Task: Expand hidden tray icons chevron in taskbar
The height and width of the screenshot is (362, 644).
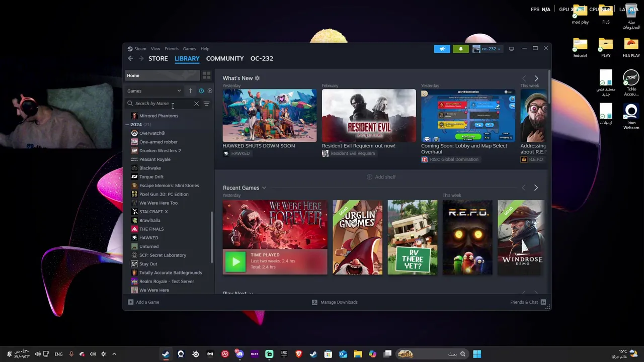Action: (114, 354)
